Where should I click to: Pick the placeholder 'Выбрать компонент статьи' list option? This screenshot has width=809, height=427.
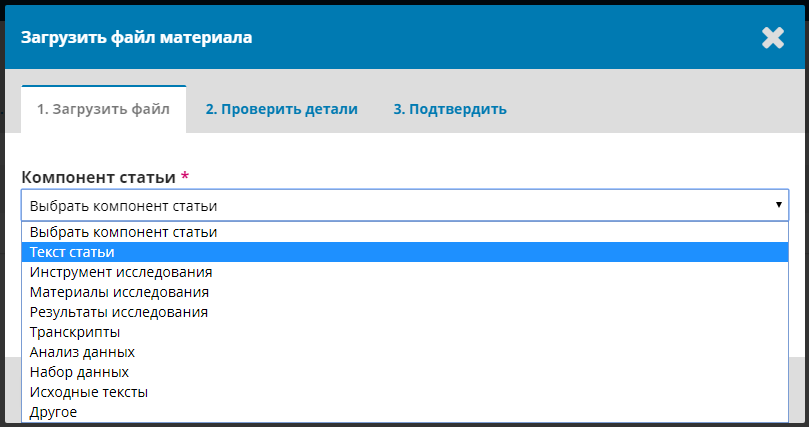pyautogui.click(x=124, y=232)
